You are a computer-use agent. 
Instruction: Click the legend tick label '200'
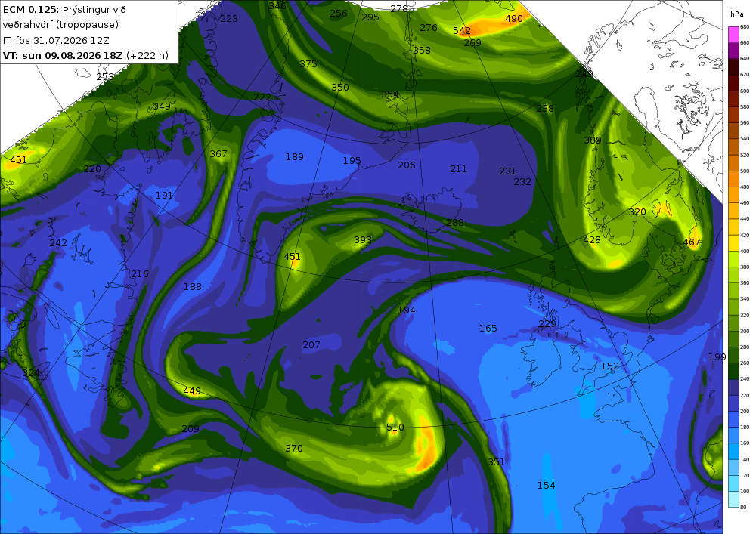click(x=745, y=411)
